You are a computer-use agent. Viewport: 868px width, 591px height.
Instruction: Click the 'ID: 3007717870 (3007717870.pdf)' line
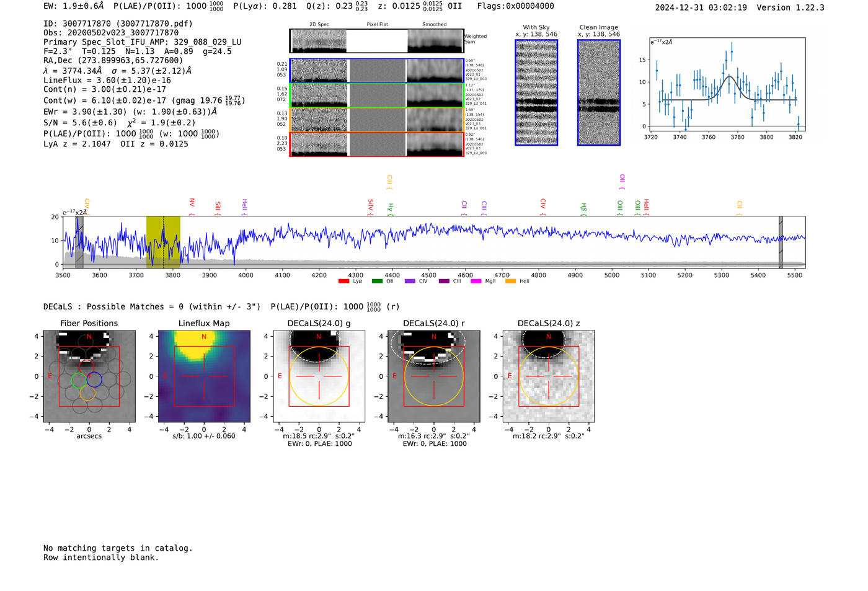pos(118,24)
